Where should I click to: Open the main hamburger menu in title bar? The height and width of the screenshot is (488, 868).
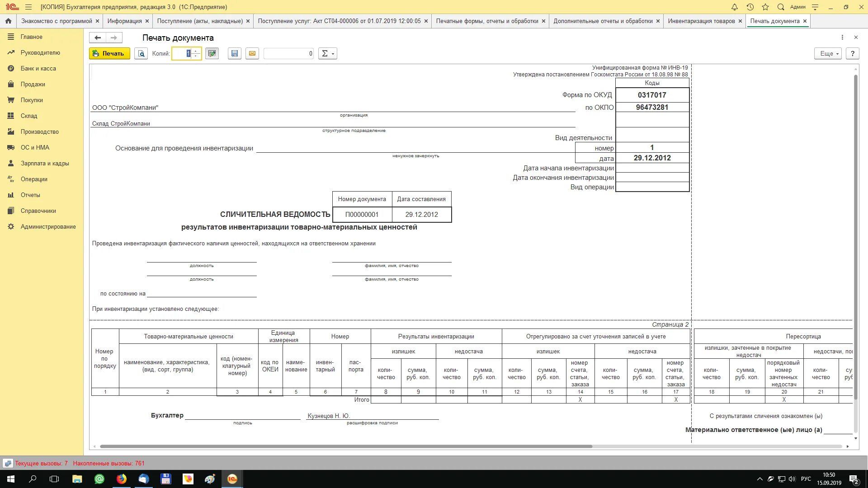tap(28, 7)
